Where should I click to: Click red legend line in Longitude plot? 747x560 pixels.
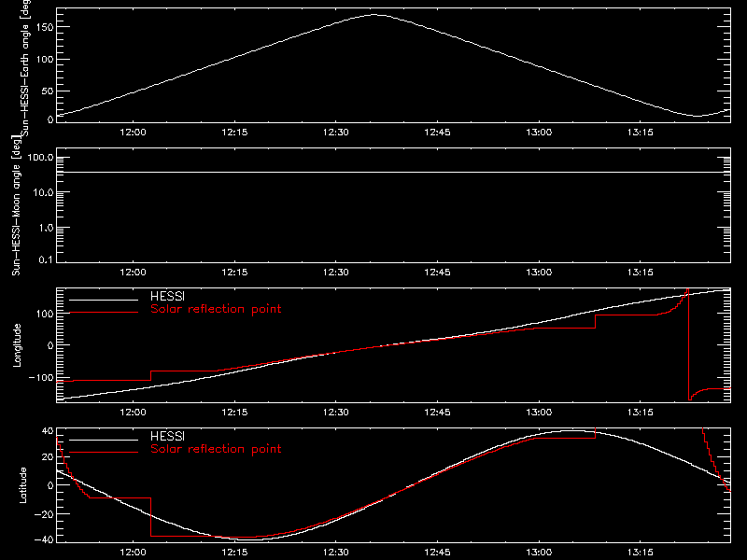point(104,313)
